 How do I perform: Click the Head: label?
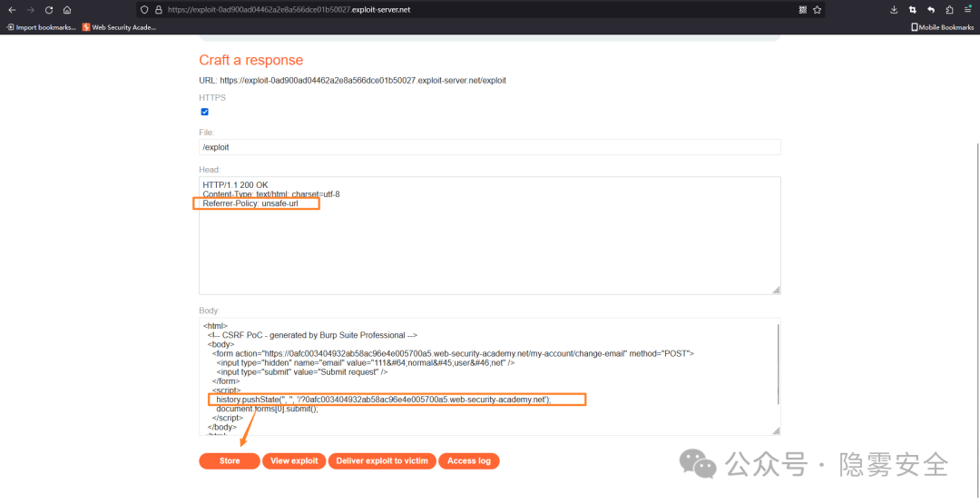210,170
